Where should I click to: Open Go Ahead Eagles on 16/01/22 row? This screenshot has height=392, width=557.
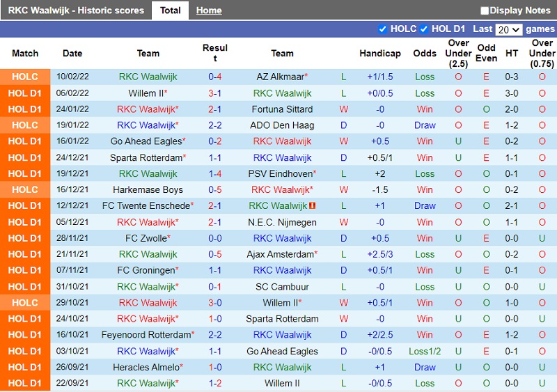[x=146, y=141]
